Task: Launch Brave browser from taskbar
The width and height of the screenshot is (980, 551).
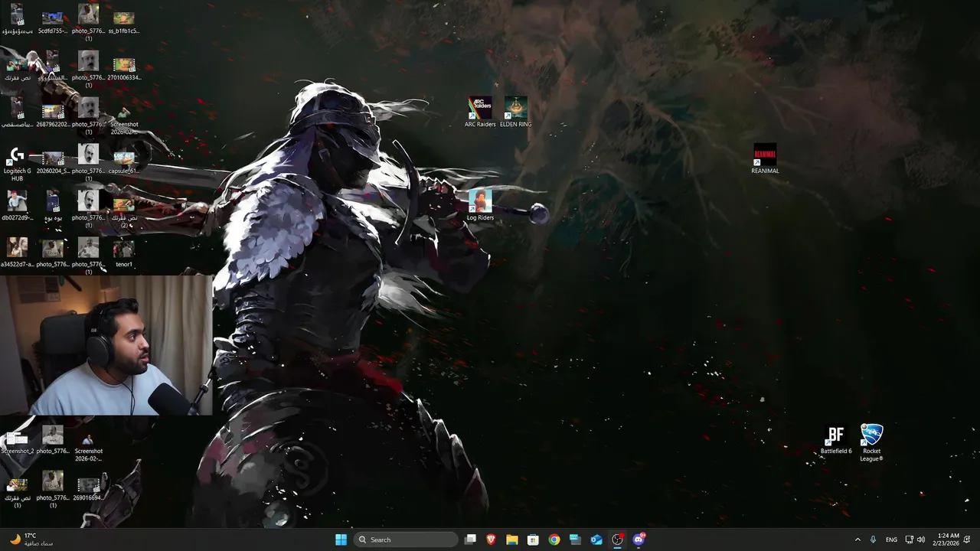Action: pos(491,540)
